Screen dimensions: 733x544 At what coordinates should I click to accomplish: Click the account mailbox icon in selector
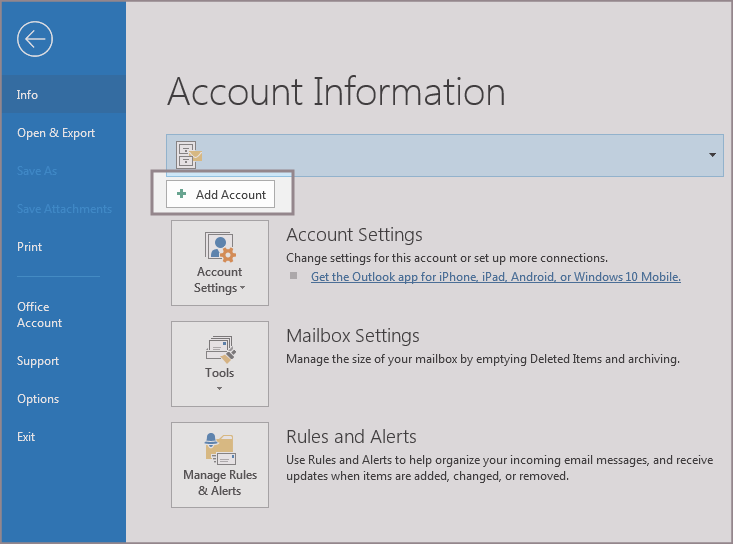[x=188, y=155]
